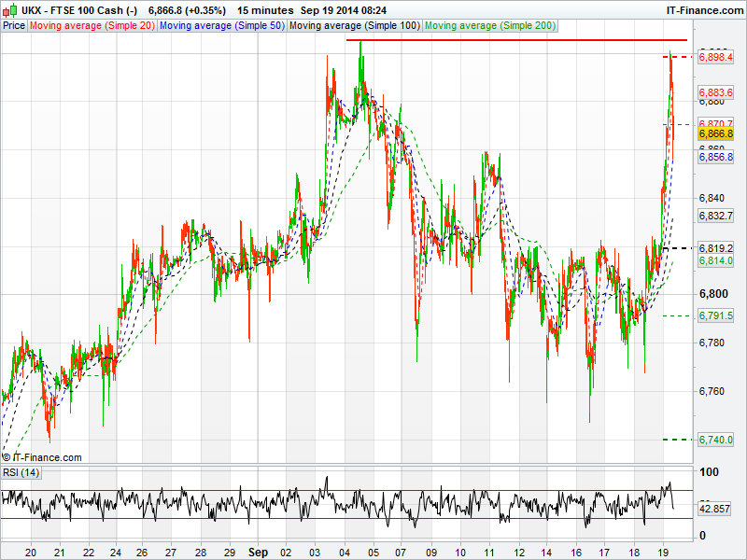Open the RSI (14) indicator label

[21, 472]
